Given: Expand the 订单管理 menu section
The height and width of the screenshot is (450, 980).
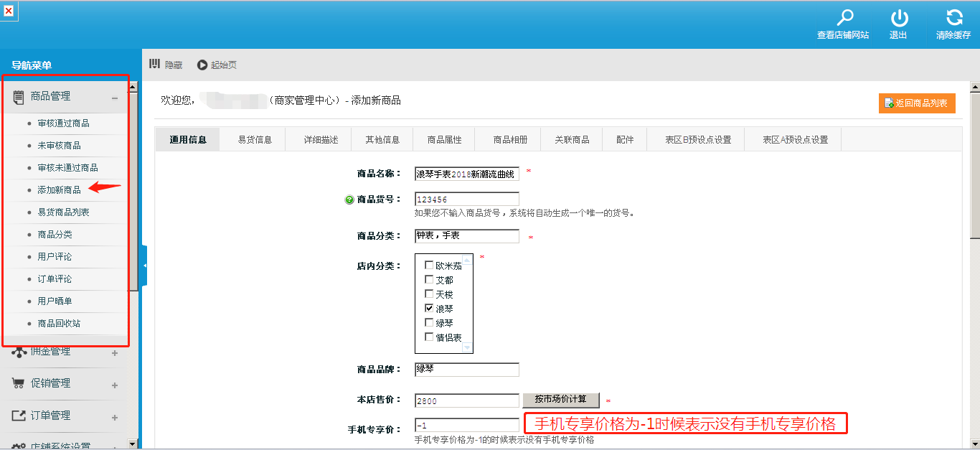Looking at the screenshot, I should click(x=115, y=417).
